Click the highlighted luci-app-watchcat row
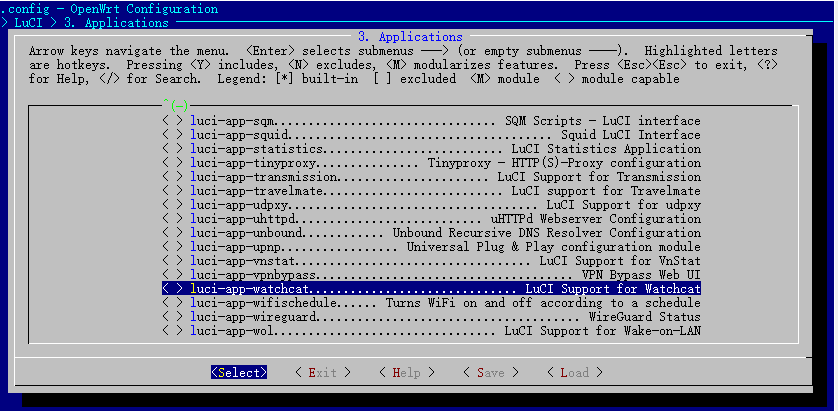838x411 pixels. point(431,289)
